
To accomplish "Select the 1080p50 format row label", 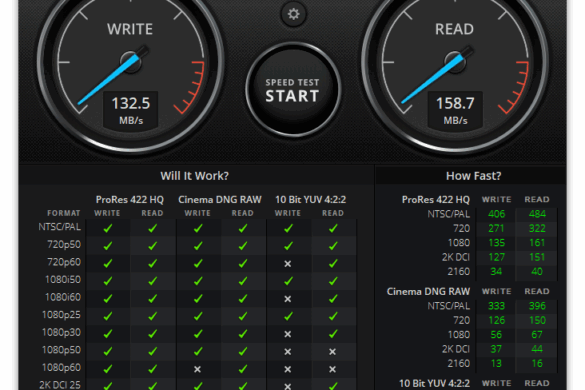I will pos(61,350).
